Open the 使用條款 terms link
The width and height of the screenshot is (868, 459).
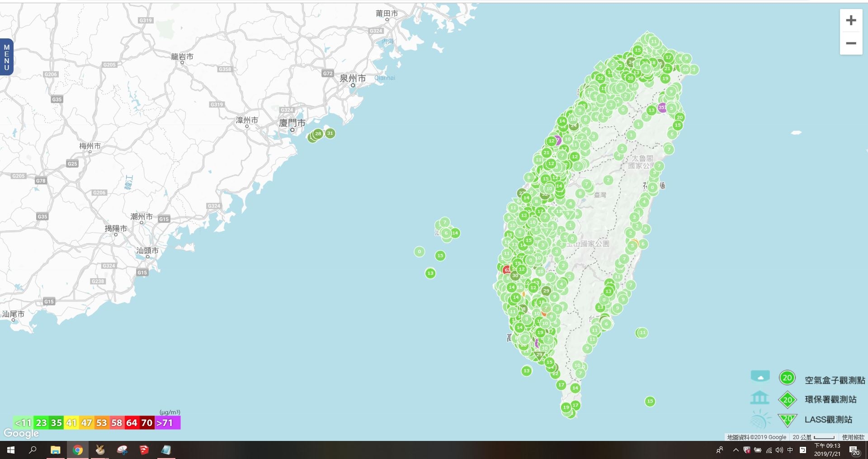853,437
